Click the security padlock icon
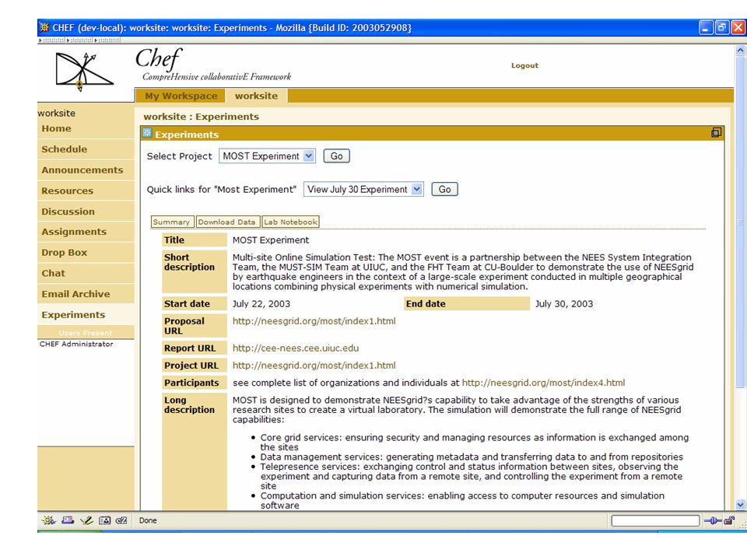 click(x=729, y=520)
